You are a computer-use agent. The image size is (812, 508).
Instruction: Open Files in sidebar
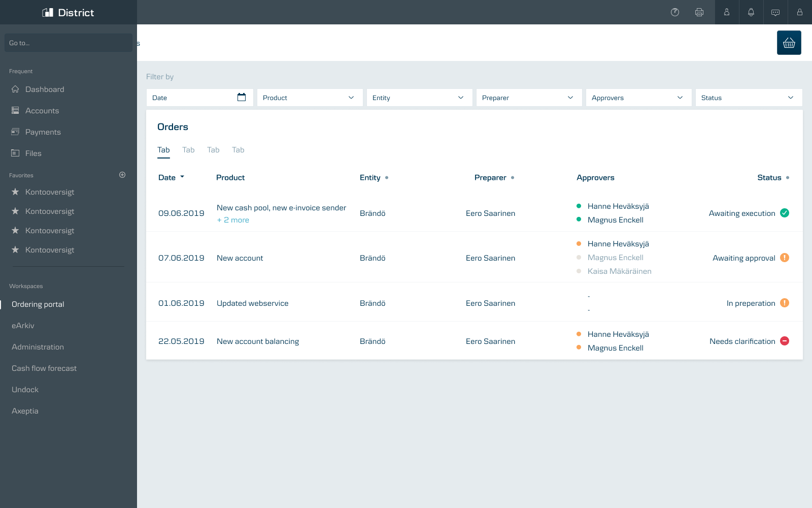33,153
